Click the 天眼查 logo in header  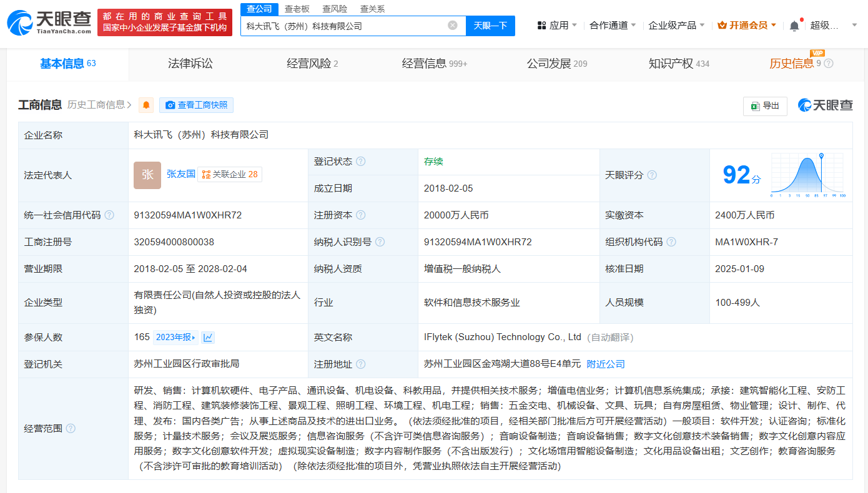click(x=50, y=22)
